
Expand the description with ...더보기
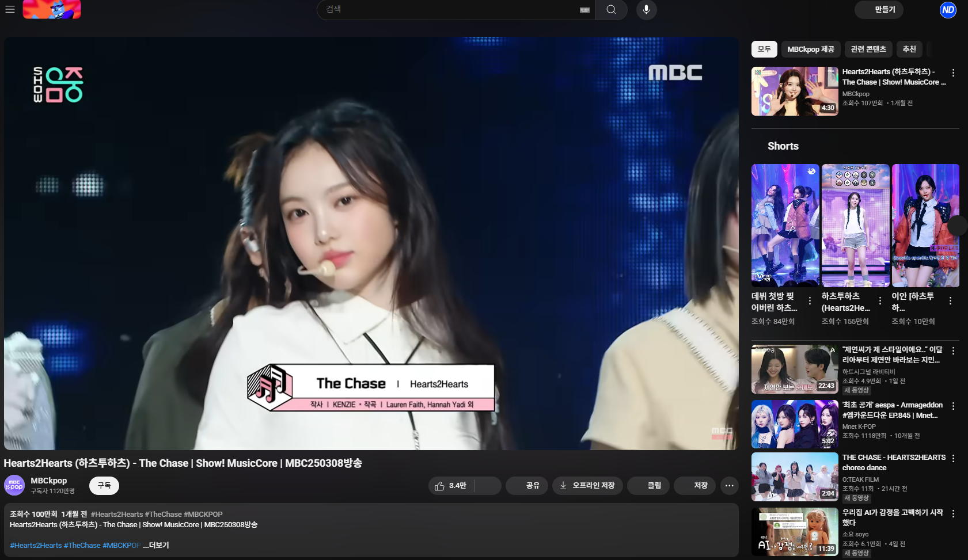tap(156, 545)
